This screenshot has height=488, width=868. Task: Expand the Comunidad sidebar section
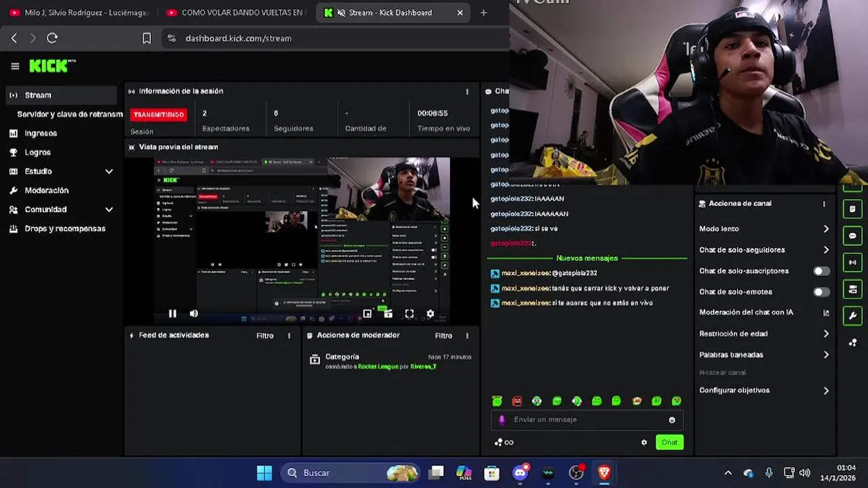pos(108,209)
